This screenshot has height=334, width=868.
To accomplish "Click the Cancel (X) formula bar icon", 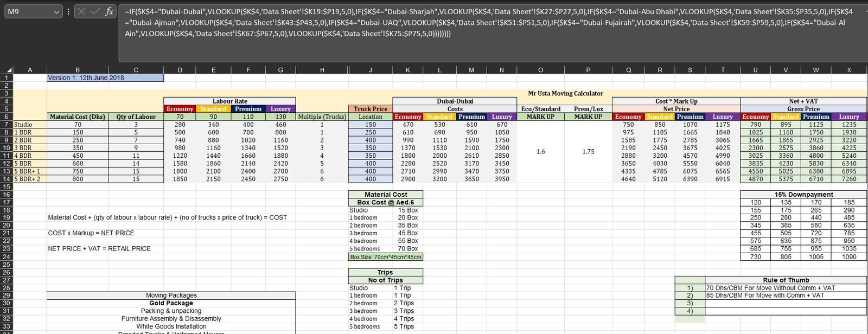I will [x=81, y=11].
